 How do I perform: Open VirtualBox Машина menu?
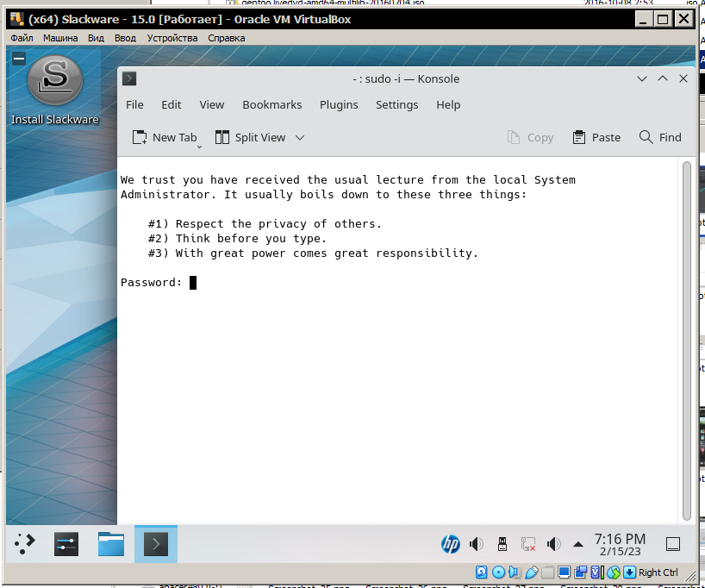(x=60, y=38)
